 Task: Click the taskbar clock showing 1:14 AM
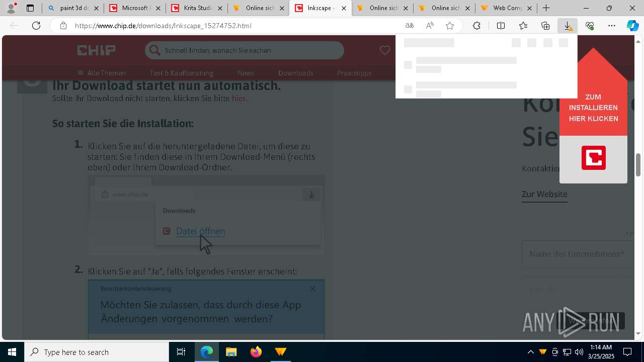pos(601,352)
